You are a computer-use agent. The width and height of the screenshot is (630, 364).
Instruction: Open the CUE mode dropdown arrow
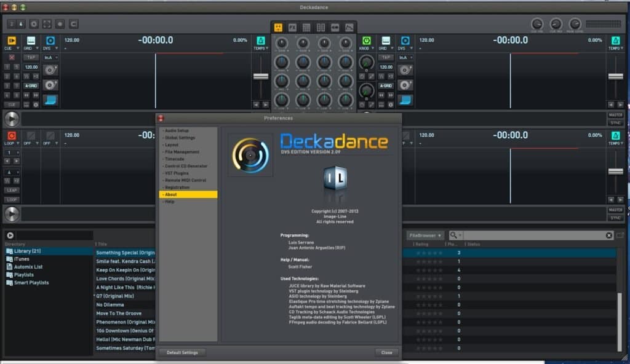point(18,48)
